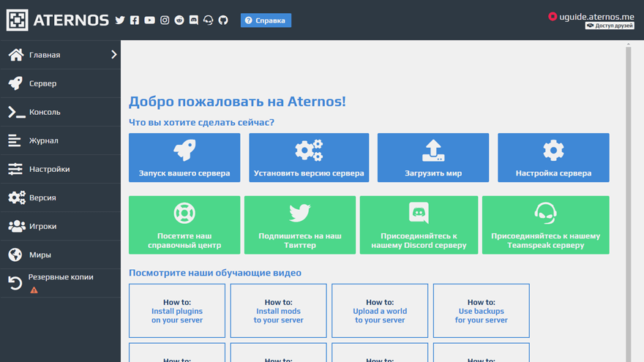The width and height of the screenshot is (644, 362).
Task: Click the backup warning triangle icon
Action: (34, 290)
